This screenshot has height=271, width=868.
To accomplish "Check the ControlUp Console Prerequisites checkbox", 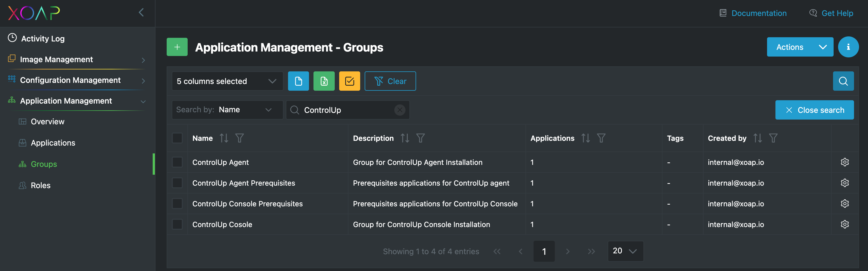I will 177,204.
